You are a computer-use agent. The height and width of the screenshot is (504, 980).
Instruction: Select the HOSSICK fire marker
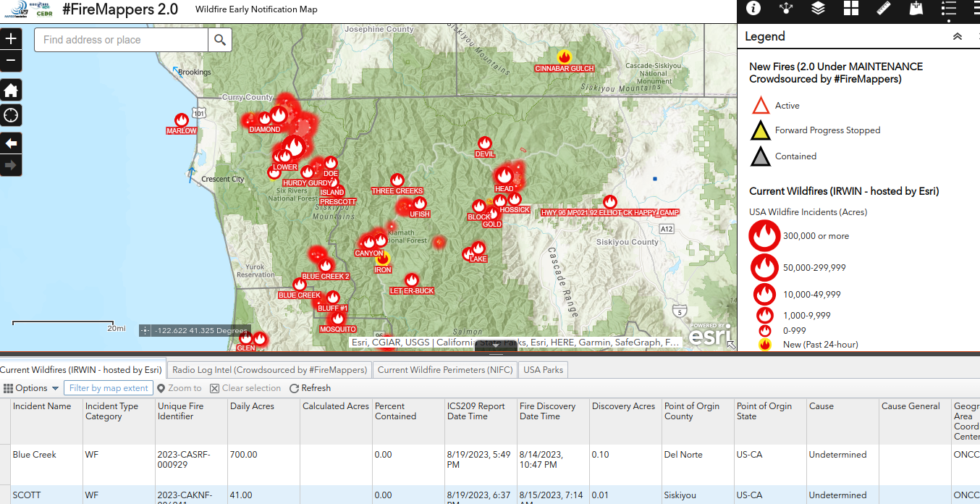tap(515, 199)
